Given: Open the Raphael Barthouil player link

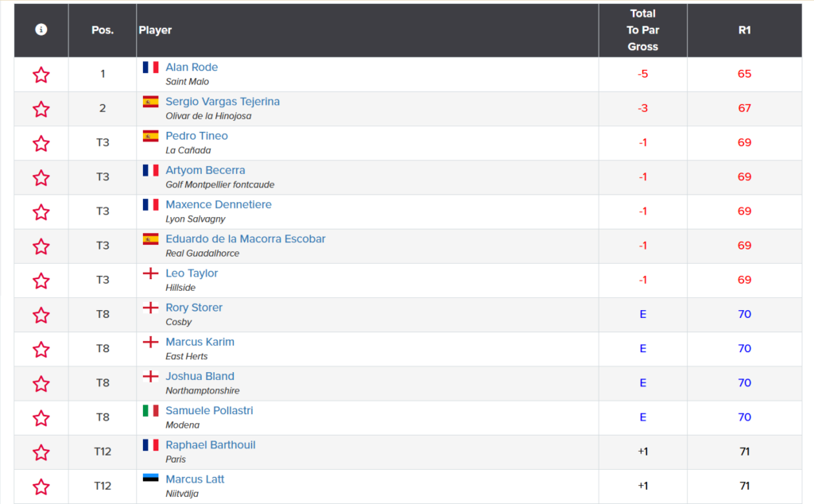Looking at the screenshot, I should (210, 445).
